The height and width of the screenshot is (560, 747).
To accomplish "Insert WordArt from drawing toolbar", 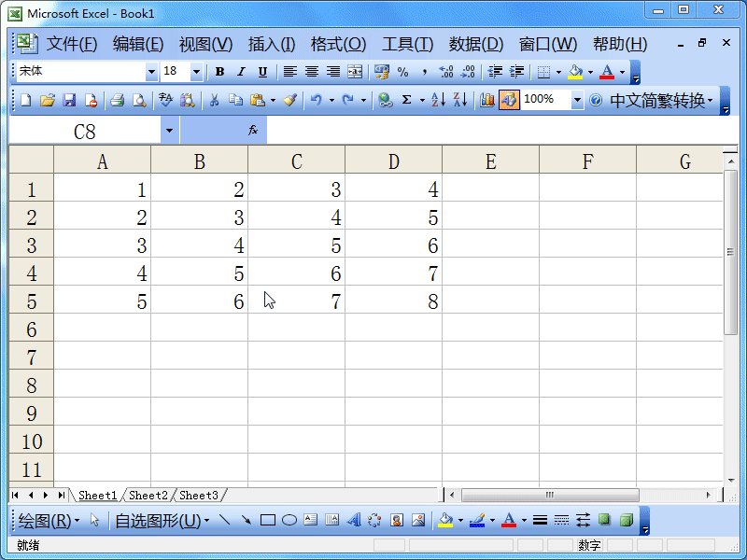I will point(354,520).
